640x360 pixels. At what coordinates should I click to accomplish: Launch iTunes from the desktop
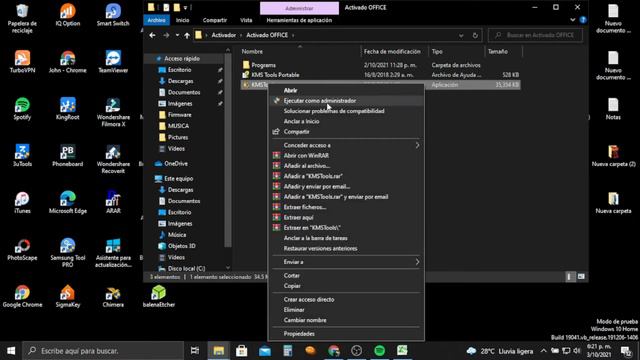pyautogui.click(x=22, y=203)
